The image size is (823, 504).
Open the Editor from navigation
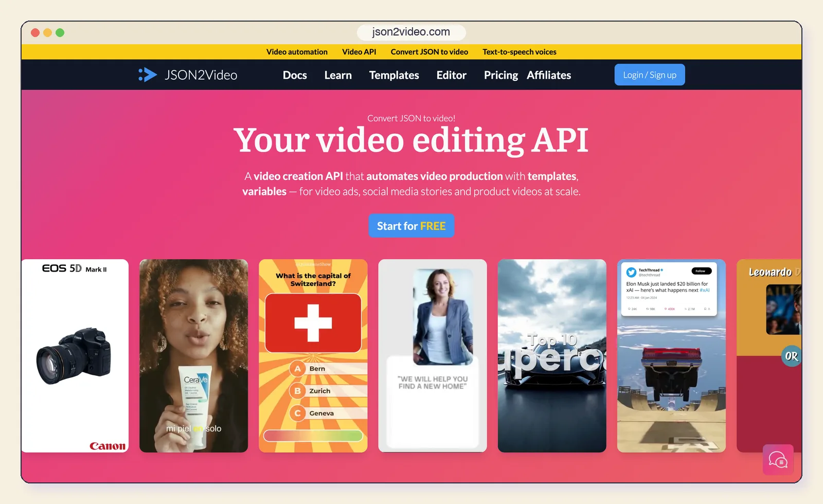[x=451, y=75]
